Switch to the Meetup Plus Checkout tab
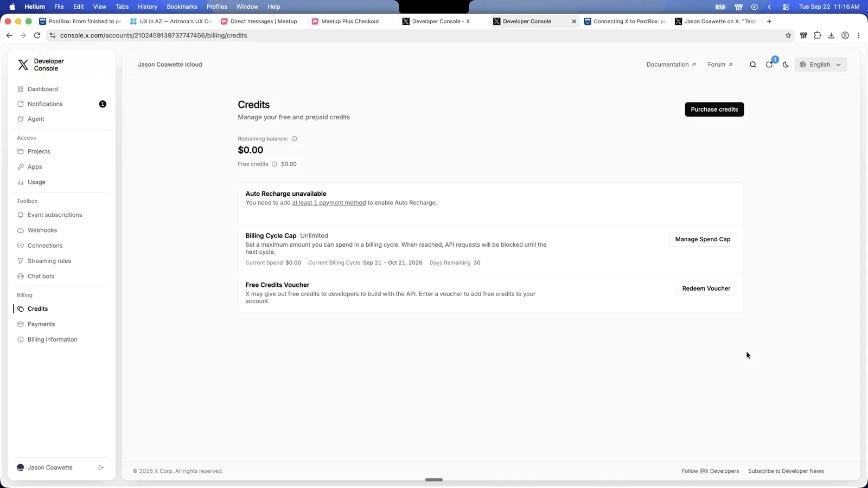 (x=350, y=21)
